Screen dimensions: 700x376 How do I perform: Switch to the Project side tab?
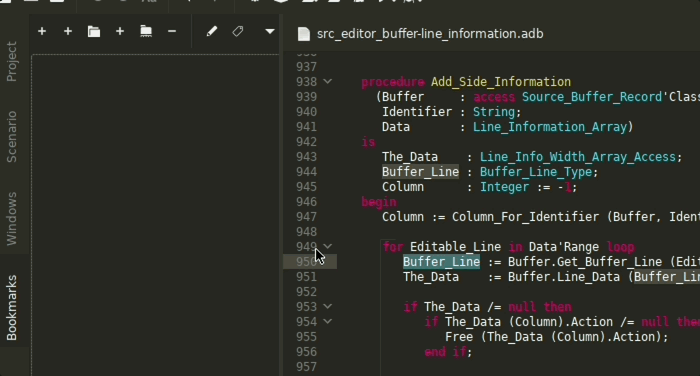coord(12,62)
